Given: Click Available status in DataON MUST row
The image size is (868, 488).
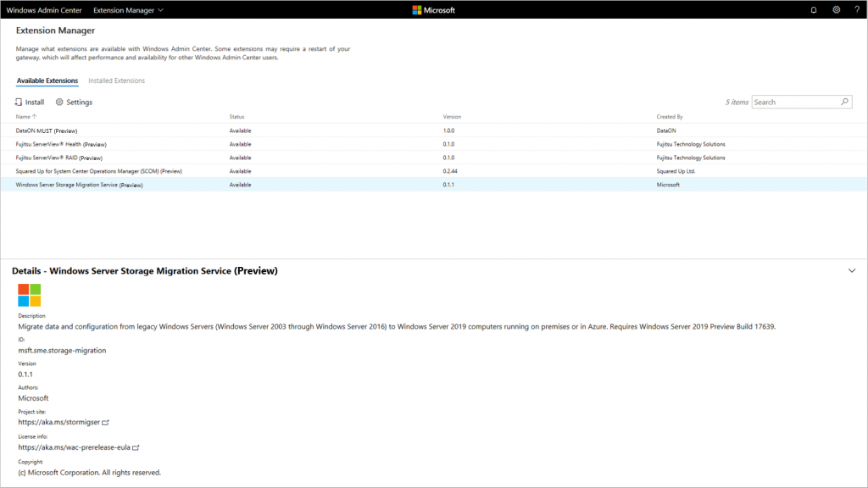Looking at the screenshot, I should [240, 130].
